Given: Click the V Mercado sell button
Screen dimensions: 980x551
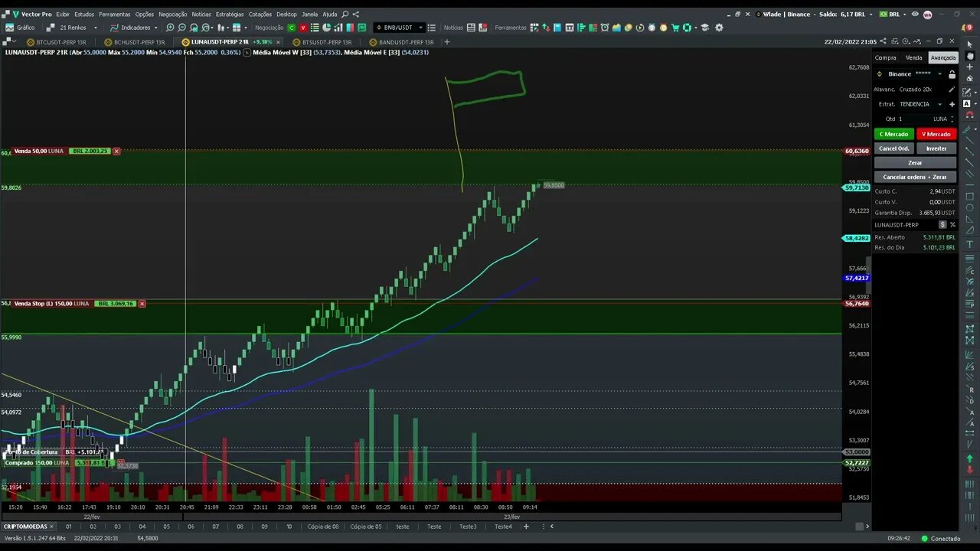Looking at the screenshot, I should (x=936, y=134).
